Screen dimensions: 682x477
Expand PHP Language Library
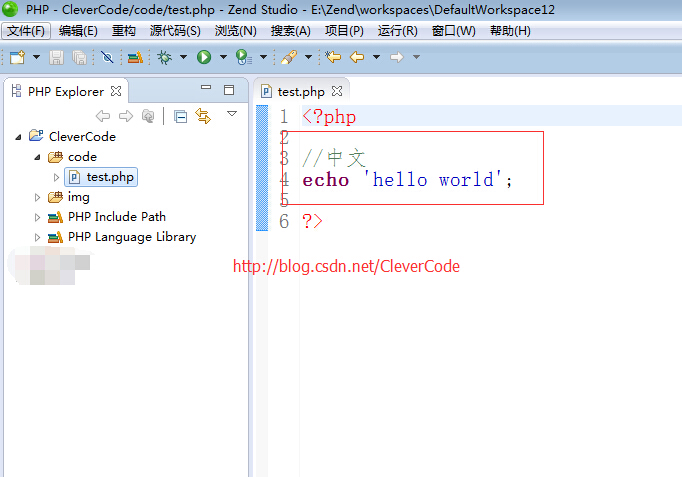(x=37, y=237)
